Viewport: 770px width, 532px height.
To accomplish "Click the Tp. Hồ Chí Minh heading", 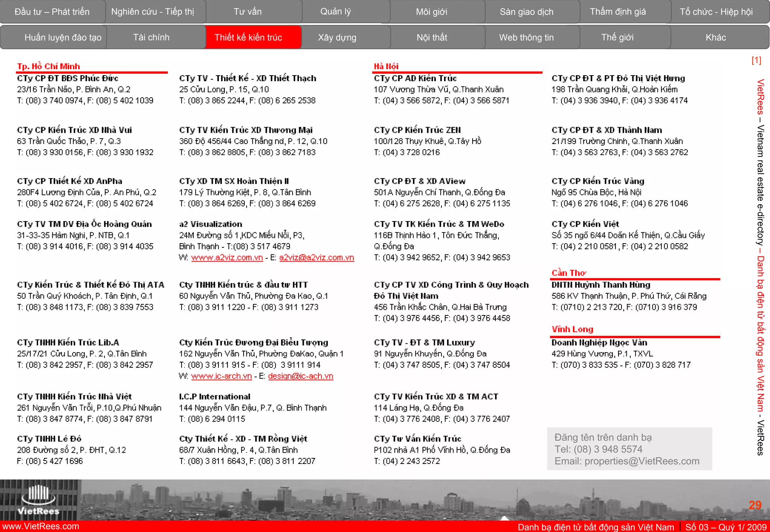I will [49, 66].
